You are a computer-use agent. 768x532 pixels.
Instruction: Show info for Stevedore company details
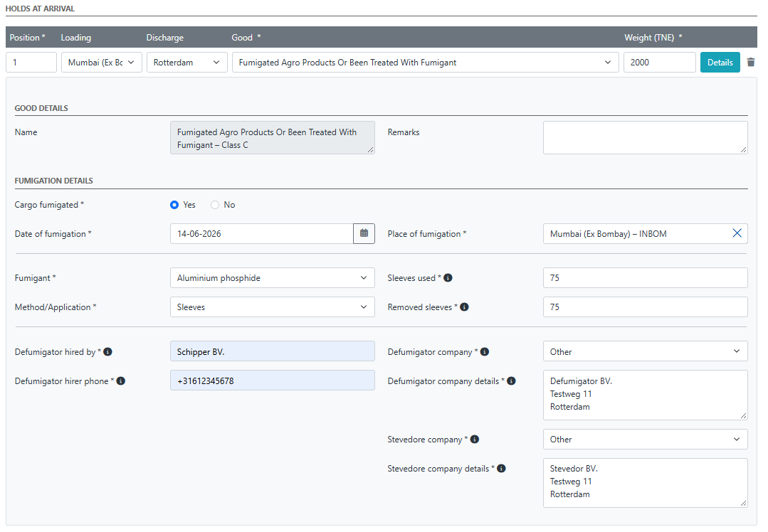tap(501, 469)
